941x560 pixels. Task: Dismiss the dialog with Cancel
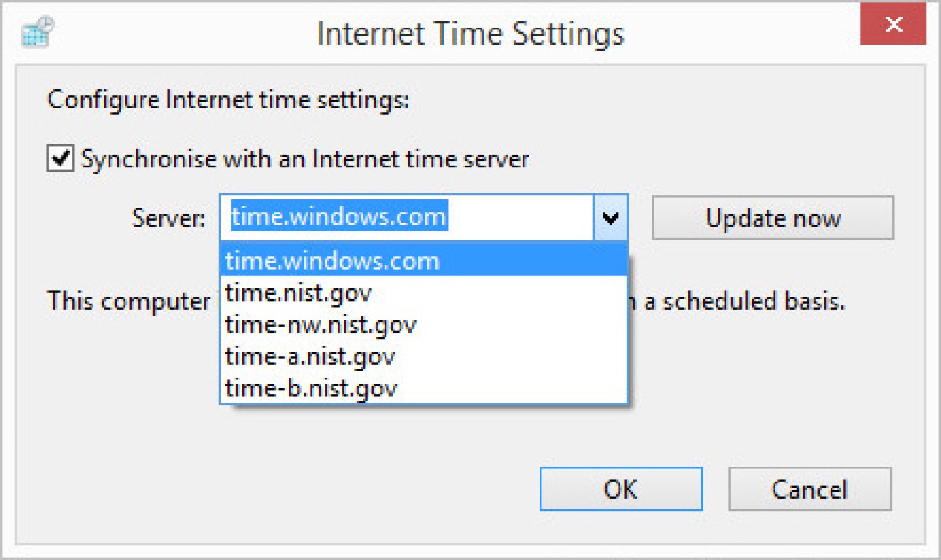809,489
